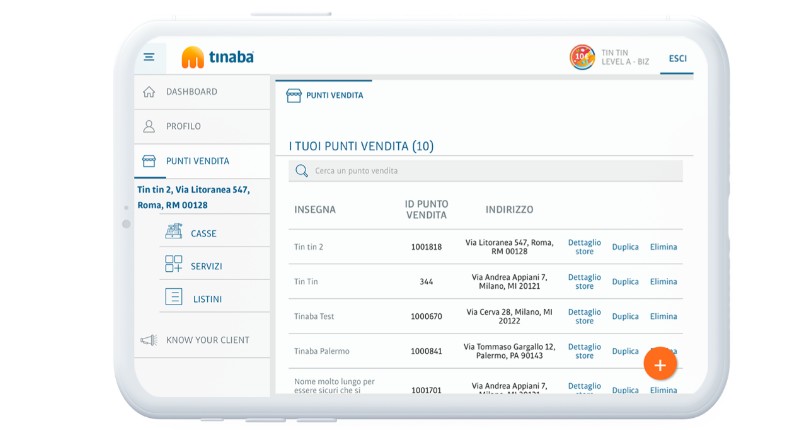The width and height of the screenshot is (800, 430).
Task: Click the Profilo person icon
Action: tap(149, 127)
